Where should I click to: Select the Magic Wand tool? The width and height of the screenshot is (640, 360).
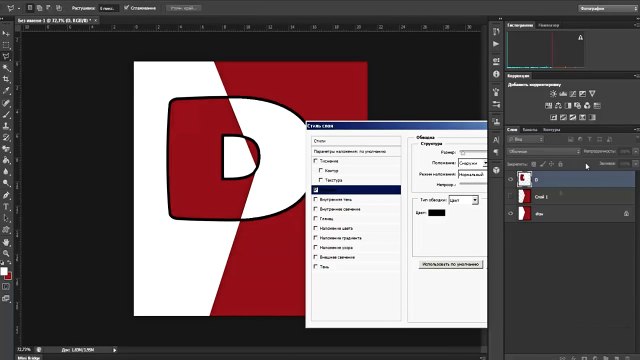click(x=6, y=68)
